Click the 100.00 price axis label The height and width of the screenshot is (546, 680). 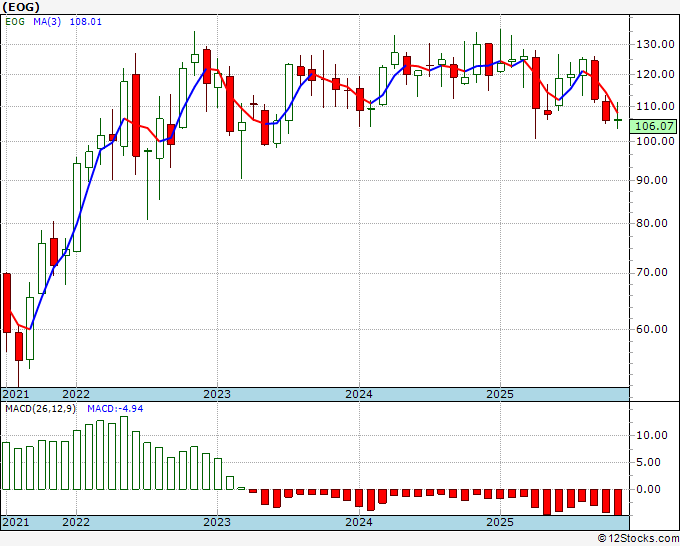(x=655, y=141)
